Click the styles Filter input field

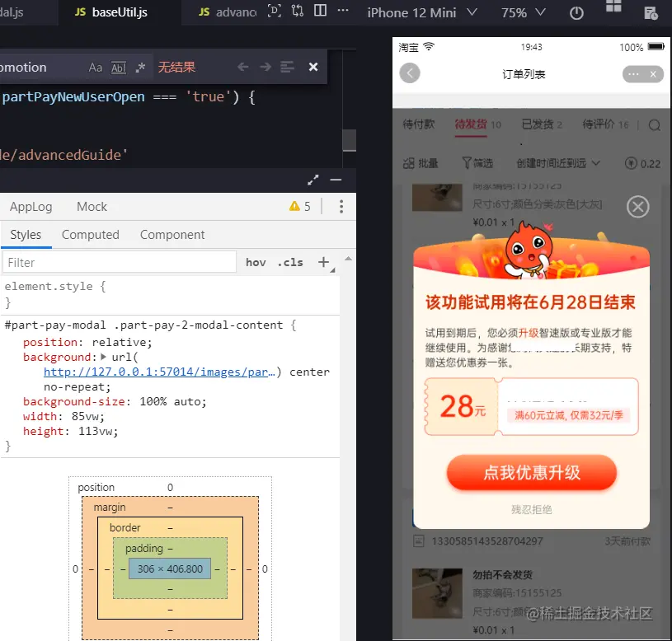(x=120, y=262)
